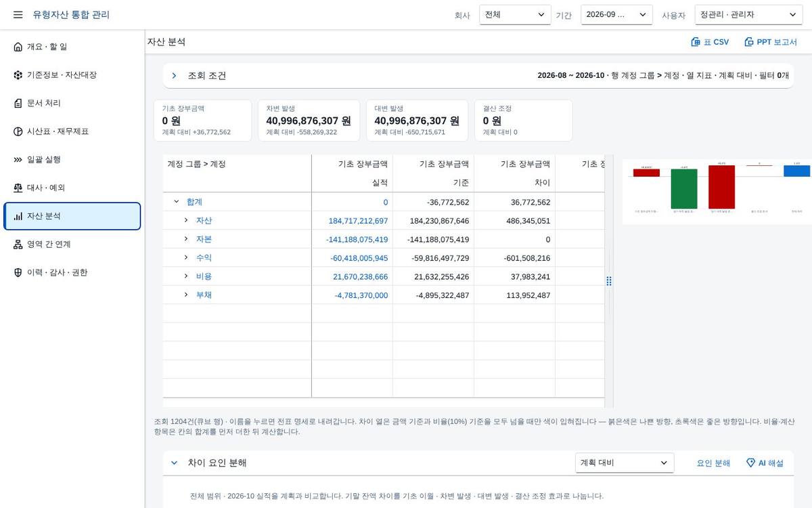Open the 기간 period dropdown
This screenshot has height=508, width=812.
(616, 15)
